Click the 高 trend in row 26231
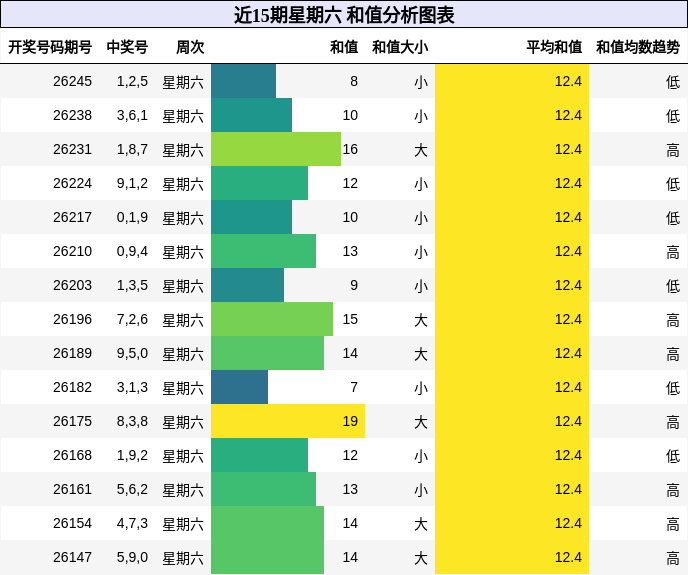 [x=673, y=150]
